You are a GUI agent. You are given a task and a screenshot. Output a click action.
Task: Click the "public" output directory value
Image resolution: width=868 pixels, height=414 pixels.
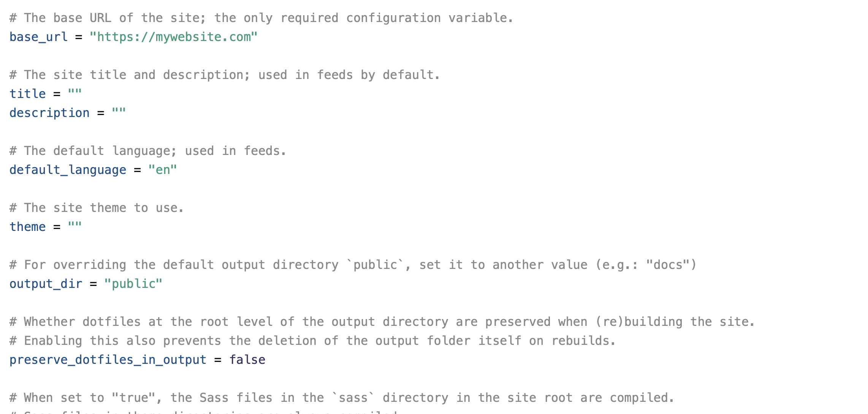[x=133, y=284]
